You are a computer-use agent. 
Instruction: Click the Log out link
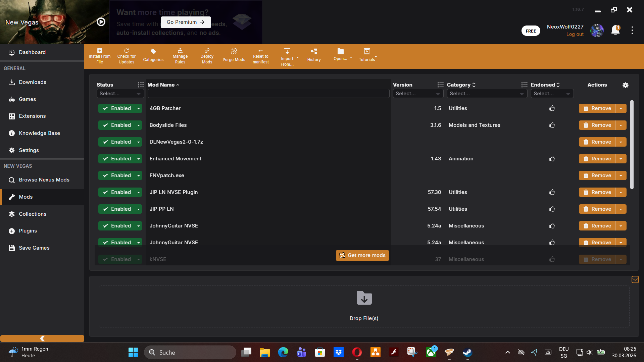575,34
